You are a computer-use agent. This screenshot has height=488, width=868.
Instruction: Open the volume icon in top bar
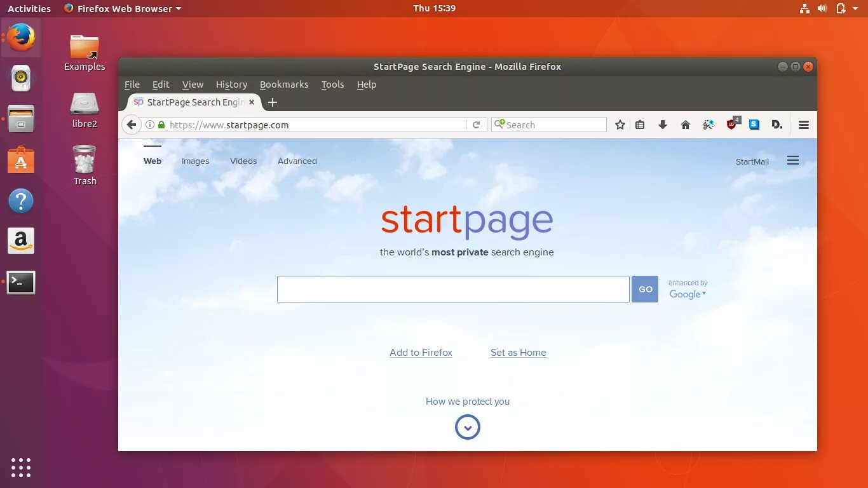pos(822,8)
